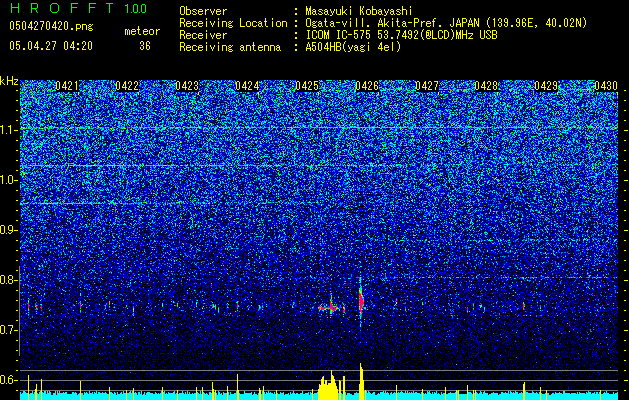
Task: Click the meteor count 36
Action: tap(145, 46)
